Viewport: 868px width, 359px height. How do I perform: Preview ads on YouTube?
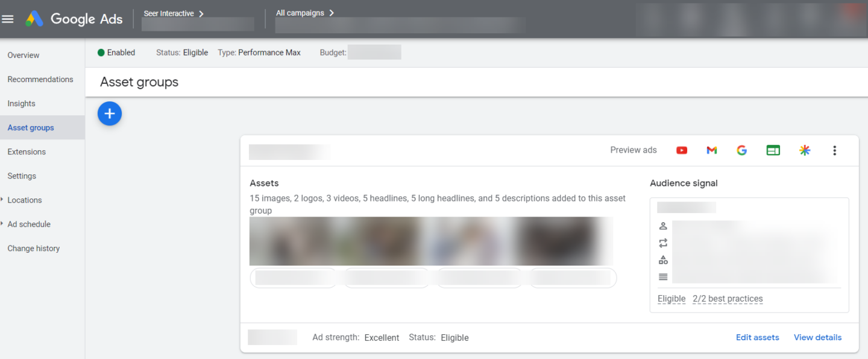[682, 150]
